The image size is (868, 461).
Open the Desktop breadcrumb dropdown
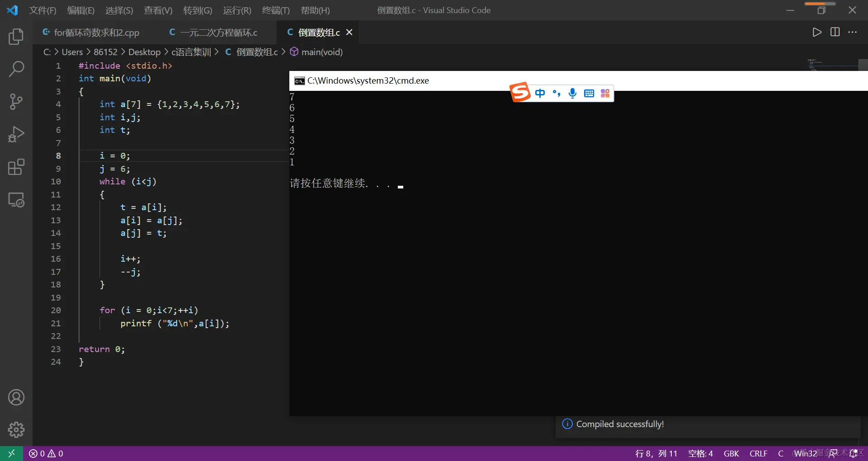(145, 52)
